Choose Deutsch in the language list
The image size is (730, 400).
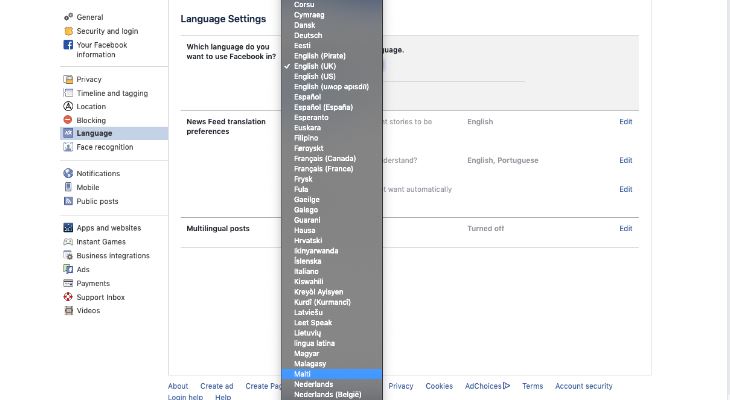coord(308,34)
